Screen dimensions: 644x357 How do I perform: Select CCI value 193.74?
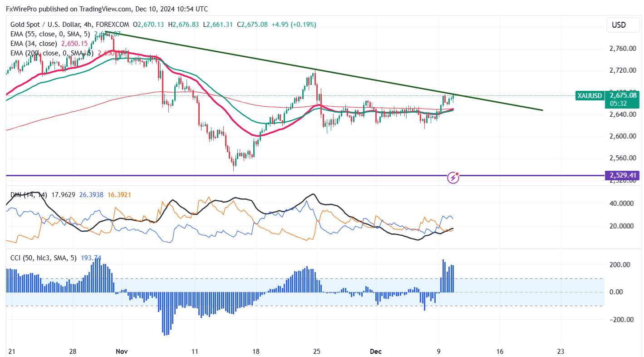[91, 258]
